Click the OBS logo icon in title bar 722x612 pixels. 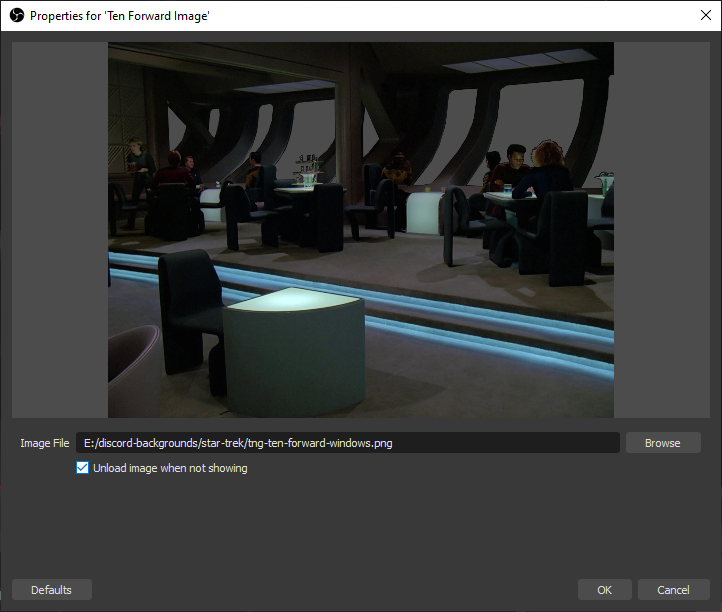pos(17,16)
